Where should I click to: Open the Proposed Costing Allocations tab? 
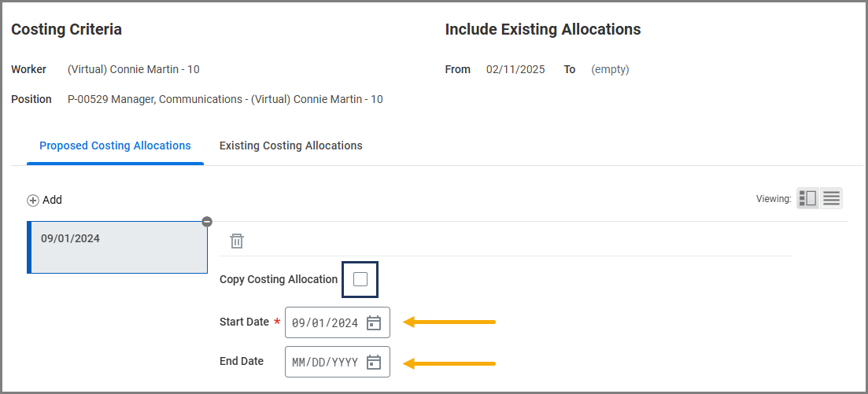[x=115, y=145]
